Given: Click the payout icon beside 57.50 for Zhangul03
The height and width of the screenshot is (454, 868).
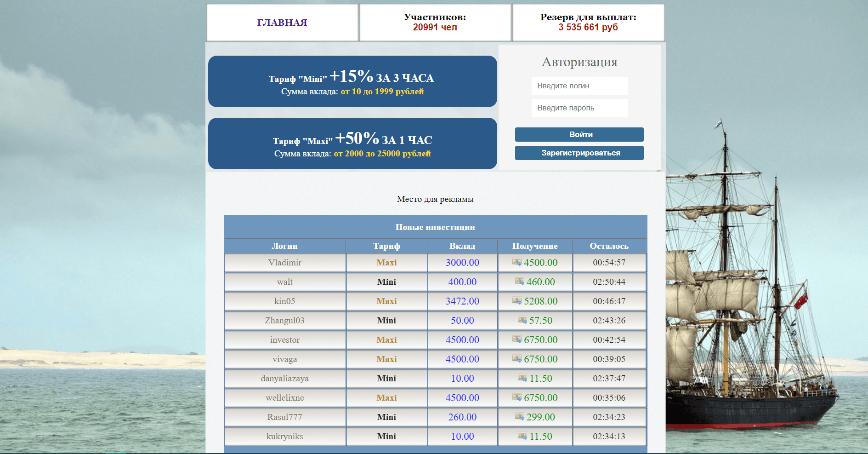Looking at the screenshot, I should pos(522,320).
